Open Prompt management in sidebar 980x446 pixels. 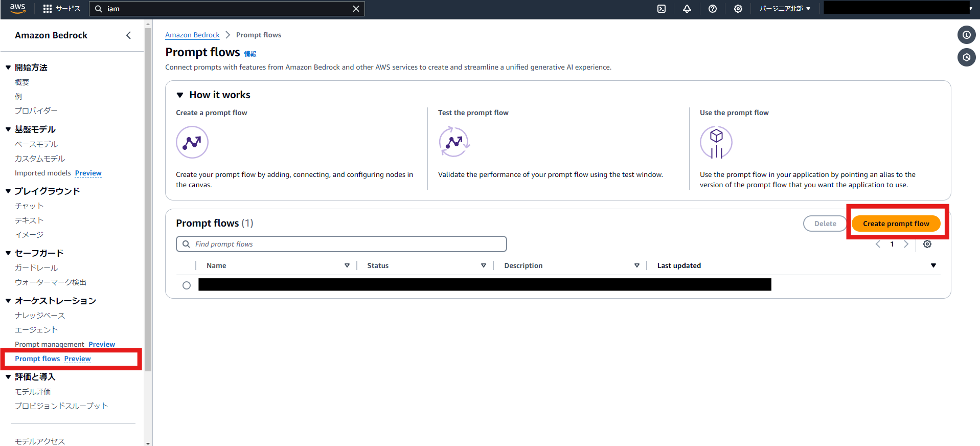point(50,344)
